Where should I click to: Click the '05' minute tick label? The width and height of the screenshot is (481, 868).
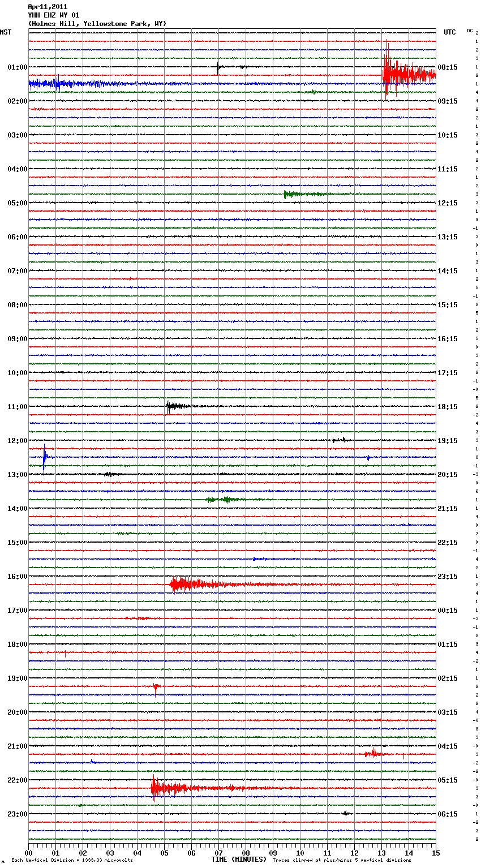165,853
